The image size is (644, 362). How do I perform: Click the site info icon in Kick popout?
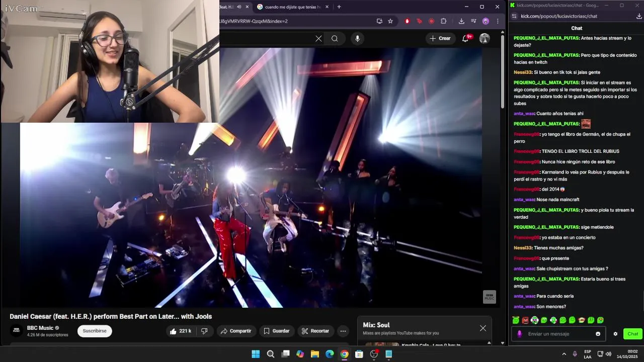[514, 16]
